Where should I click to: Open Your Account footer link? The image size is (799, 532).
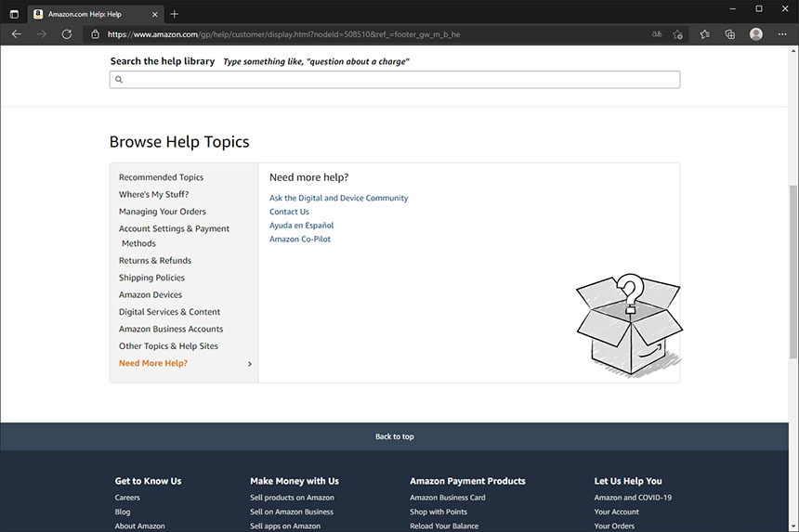click(617, 512)
